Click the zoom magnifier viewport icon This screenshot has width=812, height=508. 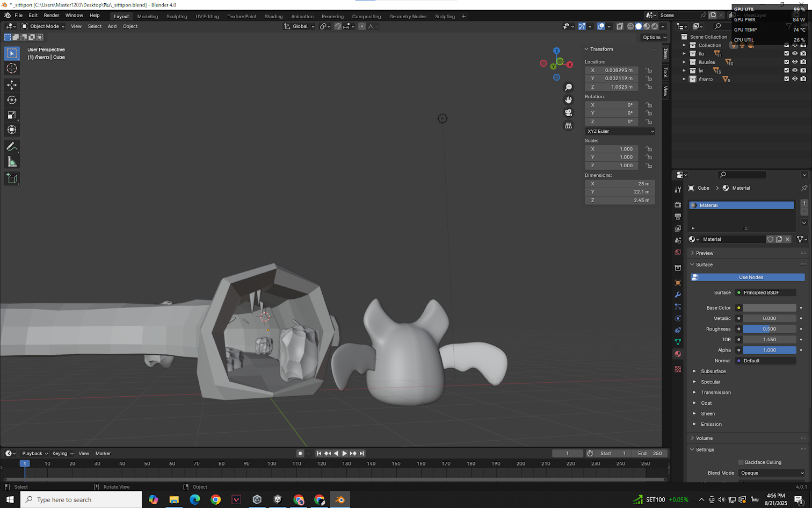pyautogui.click(x=568, y=87)
